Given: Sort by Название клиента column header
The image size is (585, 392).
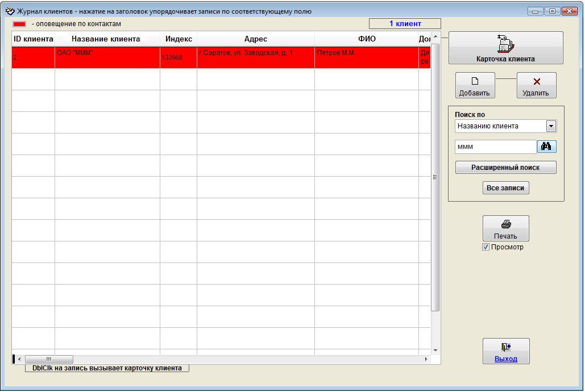Looking at the screenshot, I should [106, 39].
